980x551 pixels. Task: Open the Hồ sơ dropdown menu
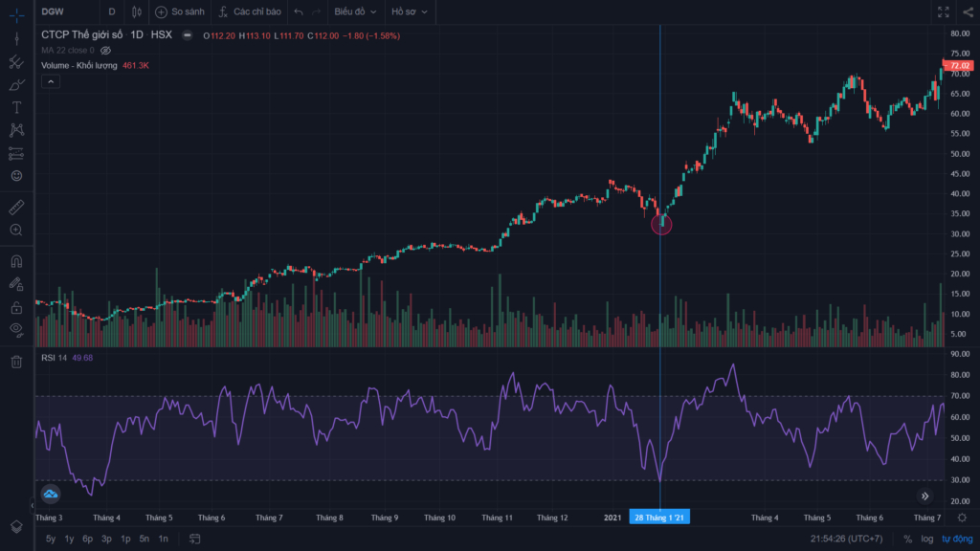tap(410, 11)
